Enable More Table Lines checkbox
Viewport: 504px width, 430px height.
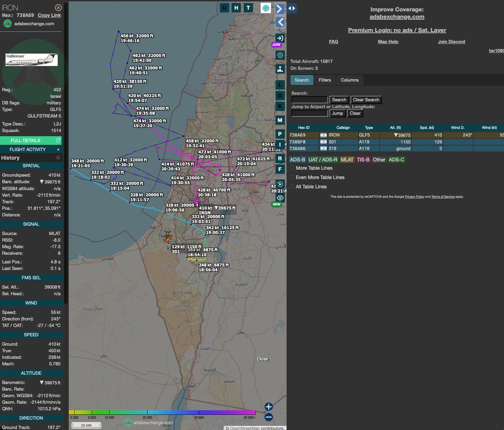(x=292, y=168)
